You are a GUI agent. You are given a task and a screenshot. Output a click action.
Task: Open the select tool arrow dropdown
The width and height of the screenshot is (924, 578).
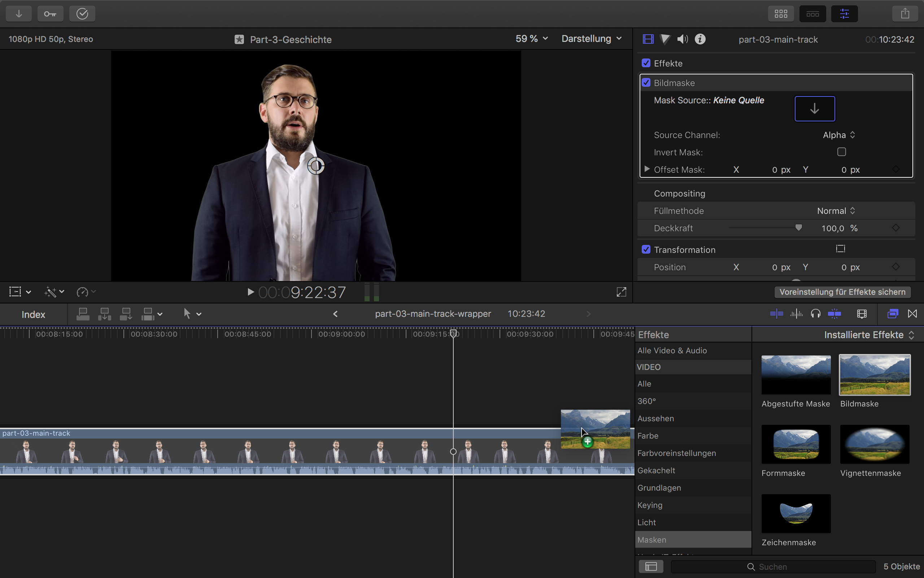[x=192, y=314]
